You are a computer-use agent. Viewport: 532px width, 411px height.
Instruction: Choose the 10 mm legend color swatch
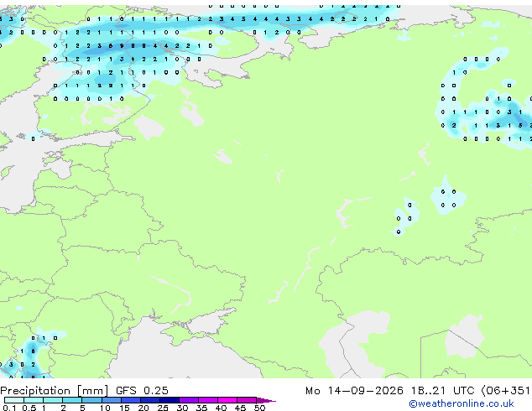(111, 400)
